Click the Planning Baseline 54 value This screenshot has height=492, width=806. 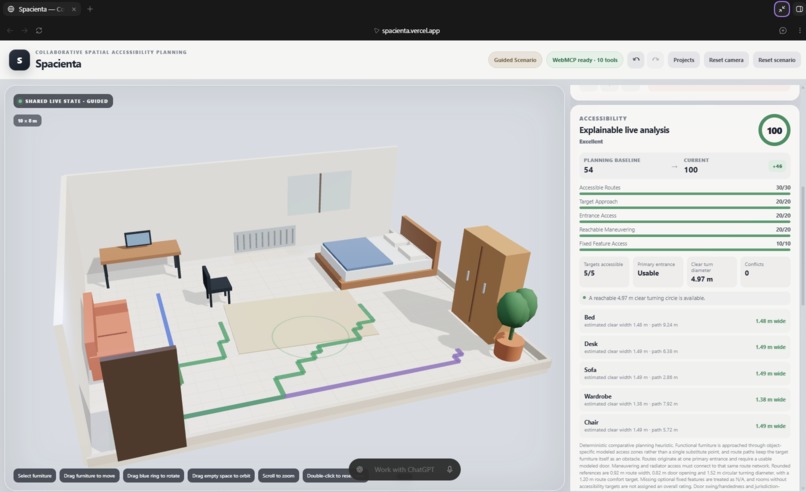[589, 170]
